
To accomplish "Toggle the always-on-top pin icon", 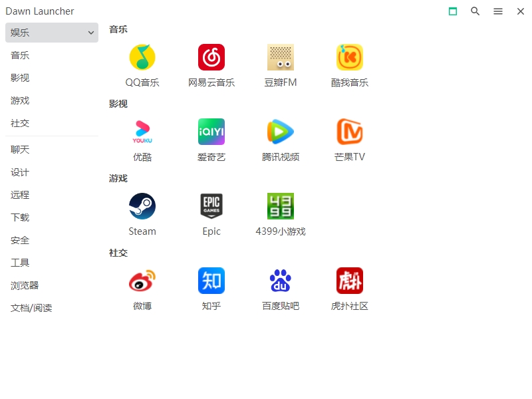I will [x=453, y=11].
